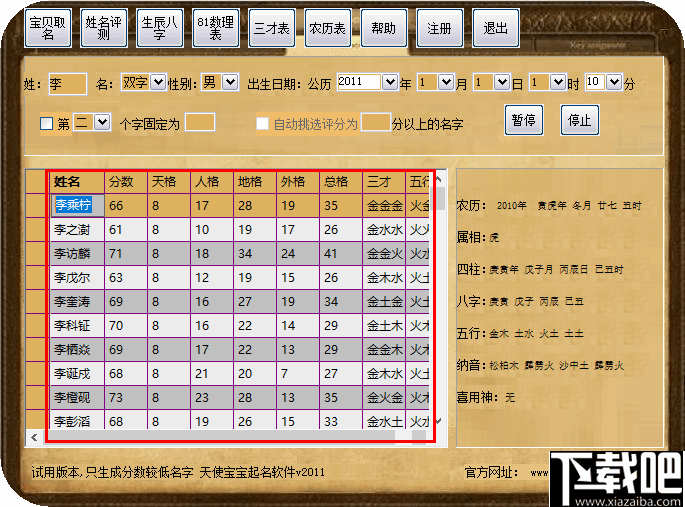
Task: Click 总格 value 41 in 李访麟 row
Action: tap(341, 253)
